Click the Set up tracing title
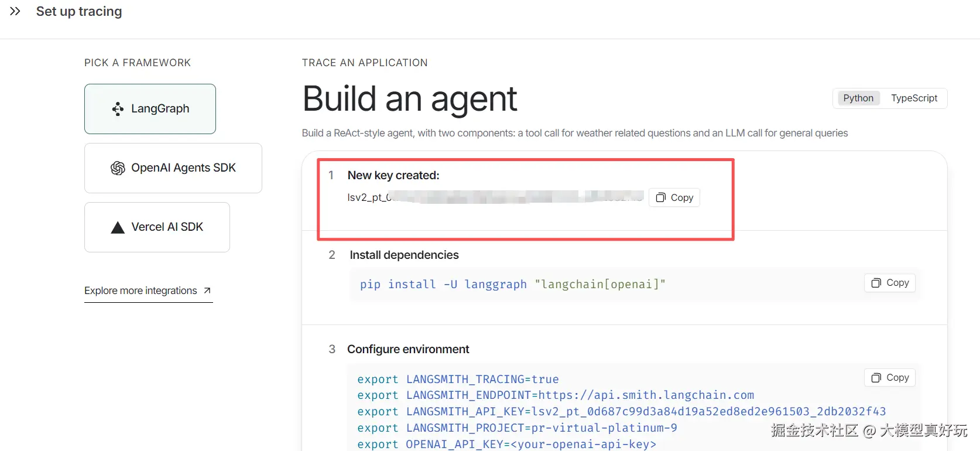 79,11
